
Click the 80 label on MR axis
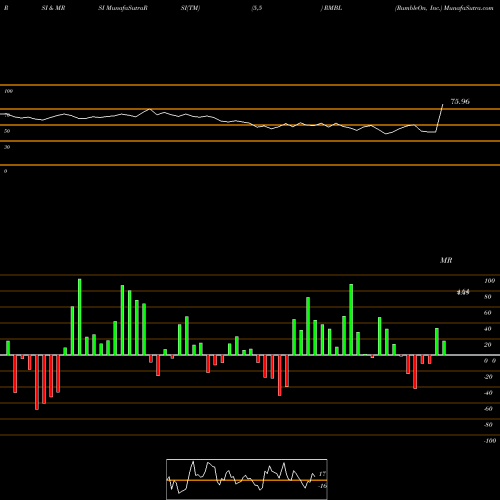[488, 297]
